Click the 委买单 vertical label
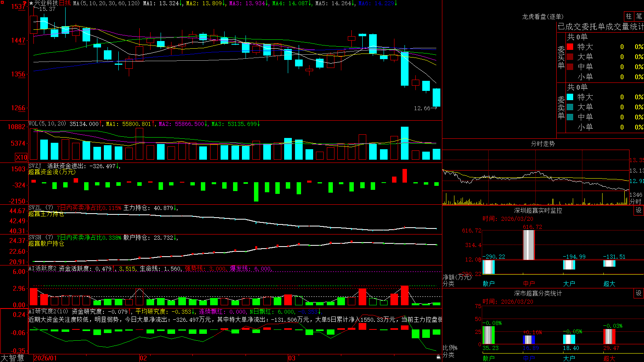 [x=561, y=58]
